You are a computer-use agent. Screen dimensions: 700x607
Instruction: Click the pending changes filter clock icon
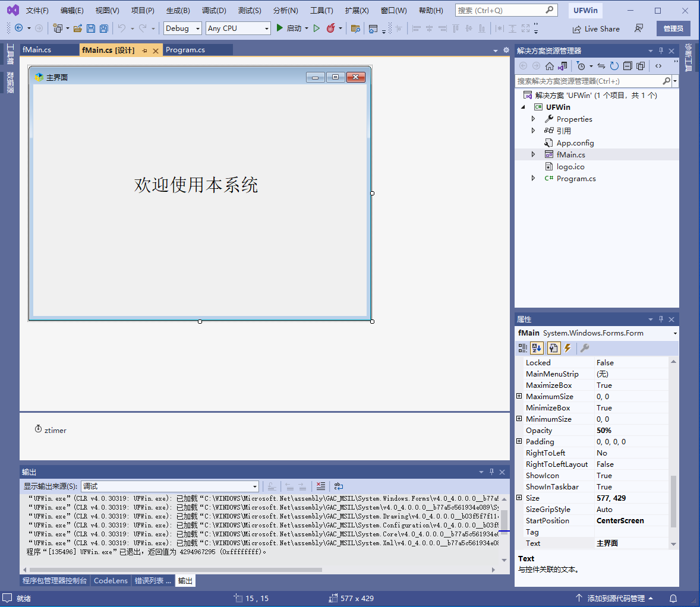(x=581, y=66)
